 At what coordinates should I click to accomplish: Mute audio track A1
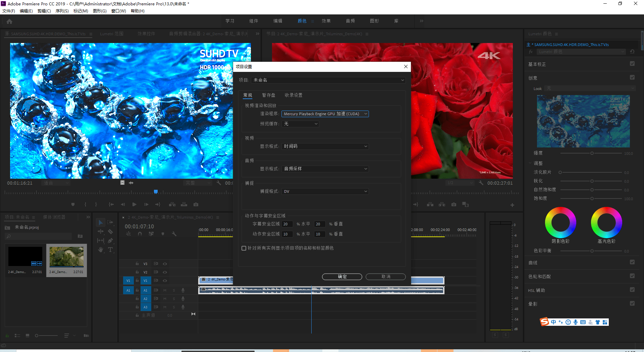[x=165, y=290]
